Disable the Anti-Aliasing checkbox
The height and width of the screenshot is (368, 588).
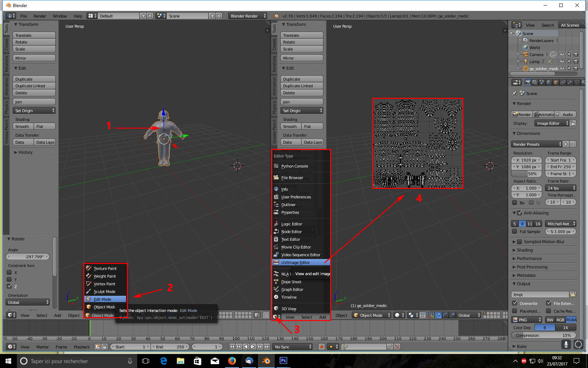520,213
